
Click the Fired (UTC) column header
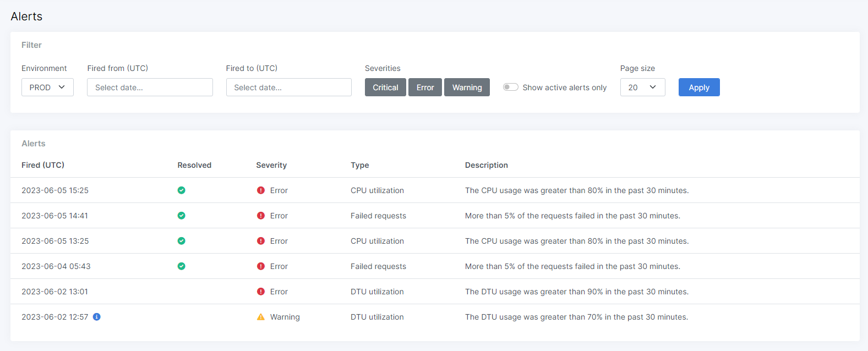43,165
